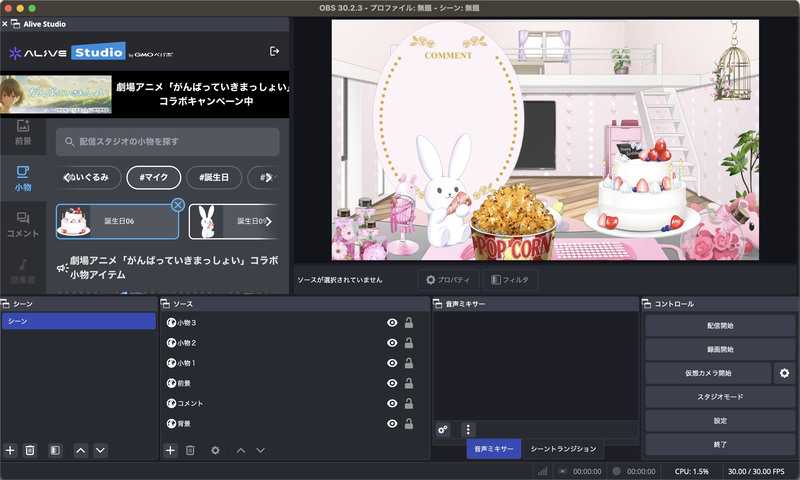
Task: Switch to 音声ミキサー tab
Action: coord(494,449)
